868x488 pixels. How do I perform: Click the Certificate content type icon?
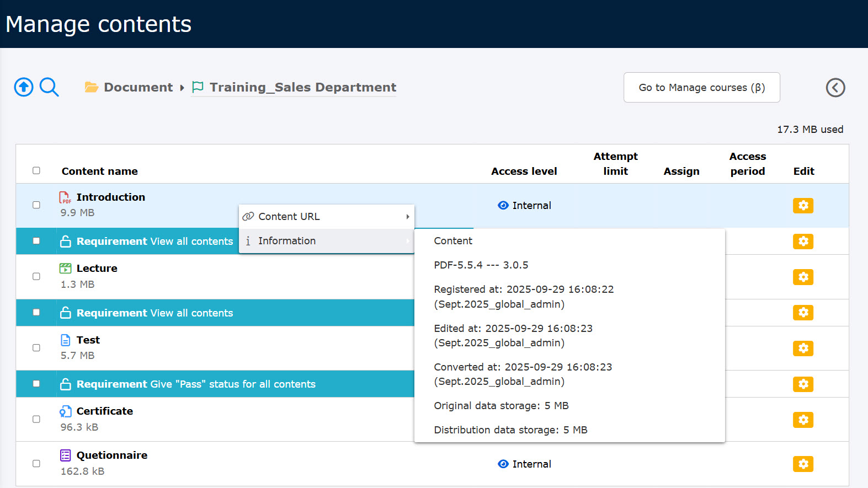65,411
